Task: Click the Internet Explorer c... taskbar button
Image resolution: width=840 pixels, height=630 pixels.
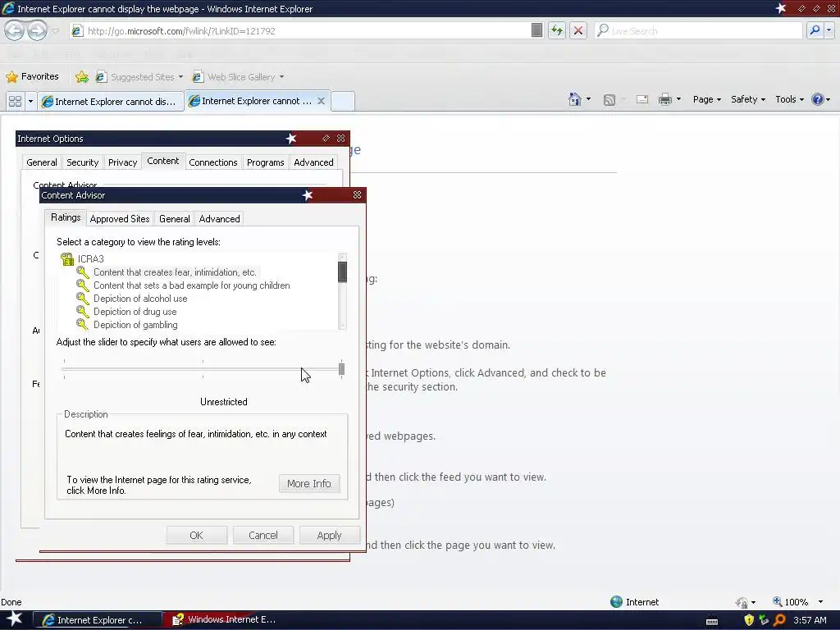Action: 98,619
